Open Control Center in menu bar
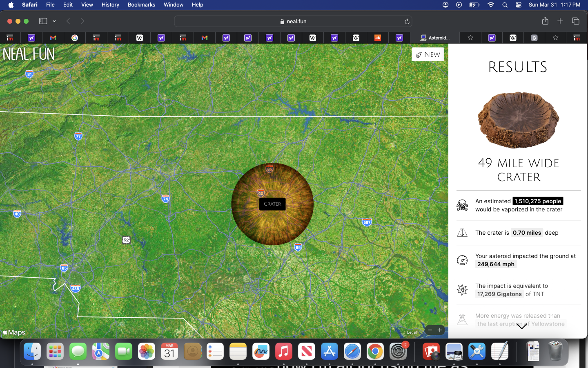 pos(519,5)
